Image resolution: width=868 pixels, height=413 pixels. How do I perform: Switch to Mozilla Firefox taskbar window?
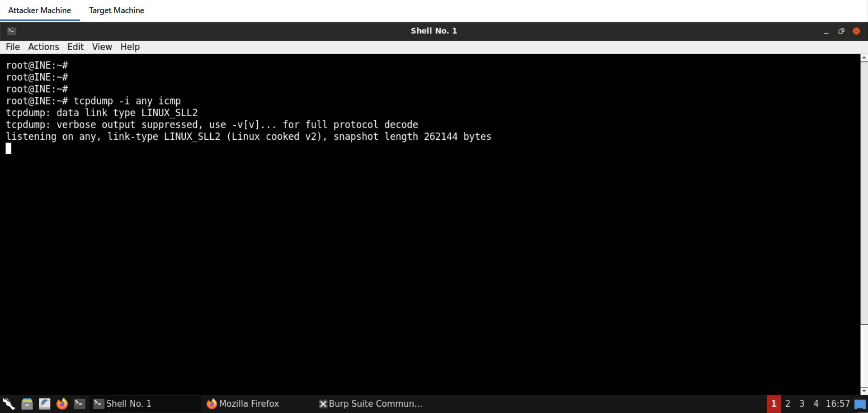[243, 404]
